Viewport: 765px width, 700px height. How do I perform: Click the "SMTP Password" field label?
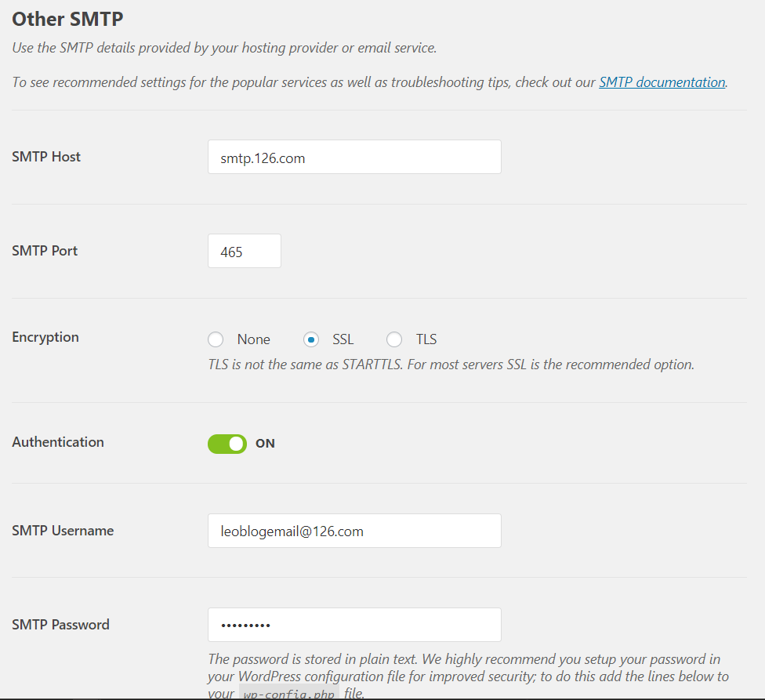pos(60,625)
